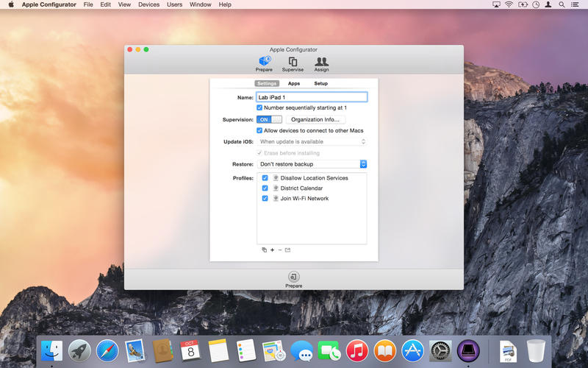Viewport: 588px width, 368px height.
Task: Open the Assign toolbar section
Action: coord(321,63)
